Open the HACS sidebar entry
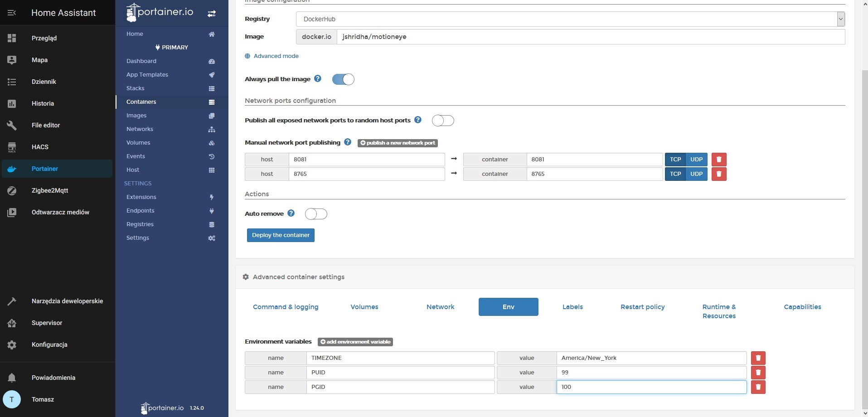 (x=40, y=147)
